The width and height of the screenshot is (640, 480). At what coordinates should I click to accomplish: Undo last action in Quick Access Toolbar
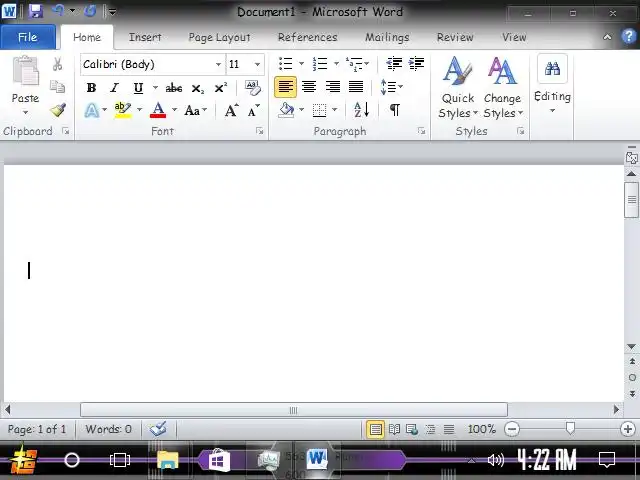58,11
